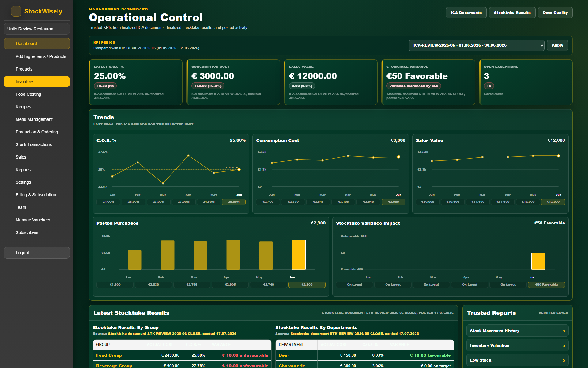Screen dimensions: 588x368
Task: Click Jun data point on C.O.S. line
Action: [x=239, y=169]
